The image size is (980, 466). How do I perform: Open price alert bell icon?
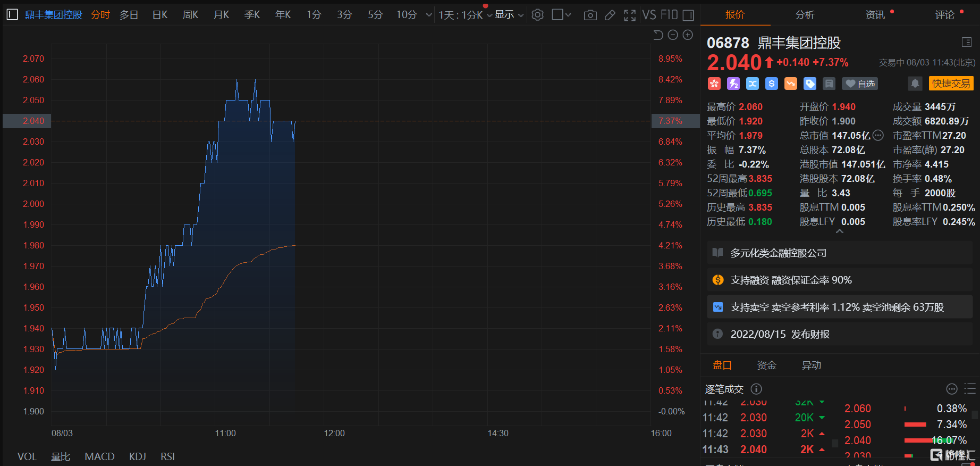tap(915, 84)
